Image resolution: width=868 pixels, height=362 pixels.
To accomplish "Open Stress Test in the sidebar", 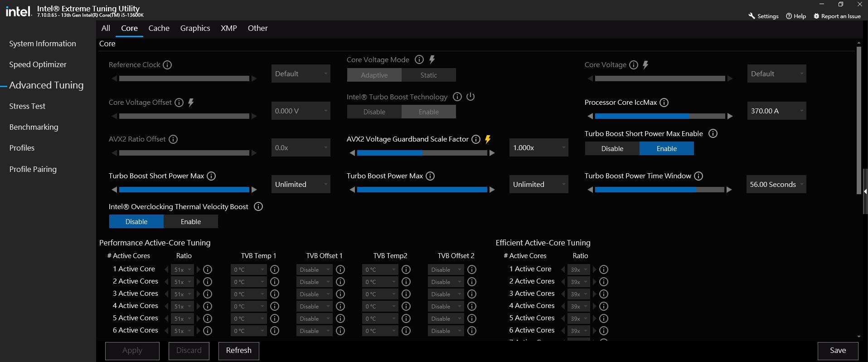I will [27, 106].
